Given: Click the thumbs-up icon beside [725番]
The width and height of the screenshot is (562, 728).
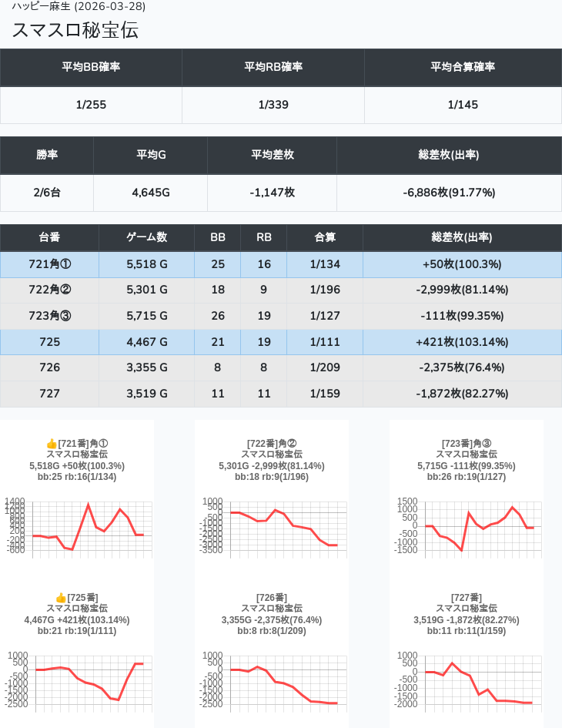Looking at the screenshot, I should click(62, 598).
